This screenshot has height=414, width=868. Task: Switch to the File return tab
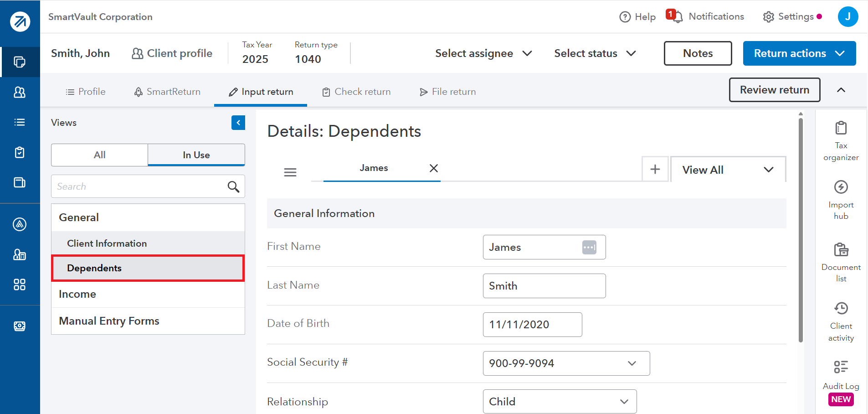pos(447,92)
